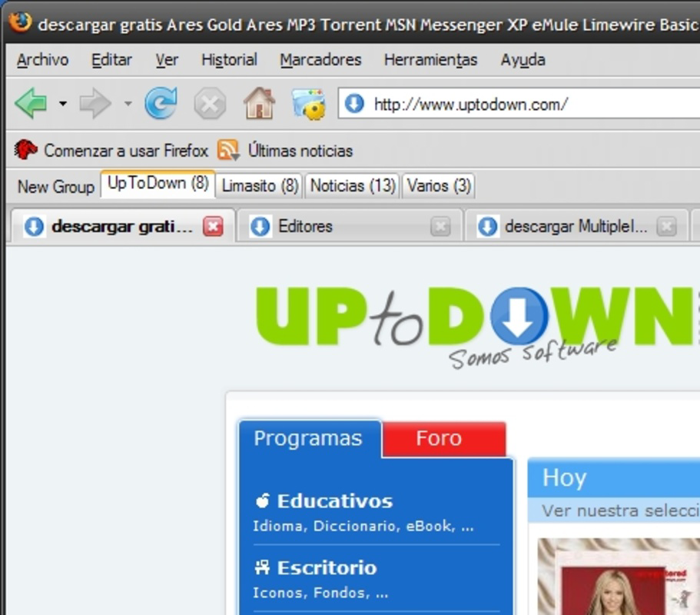This screenshot has height=615, width=700.
Task: Click the Firefox icon in title bar
Action: (x=20, y=22)
